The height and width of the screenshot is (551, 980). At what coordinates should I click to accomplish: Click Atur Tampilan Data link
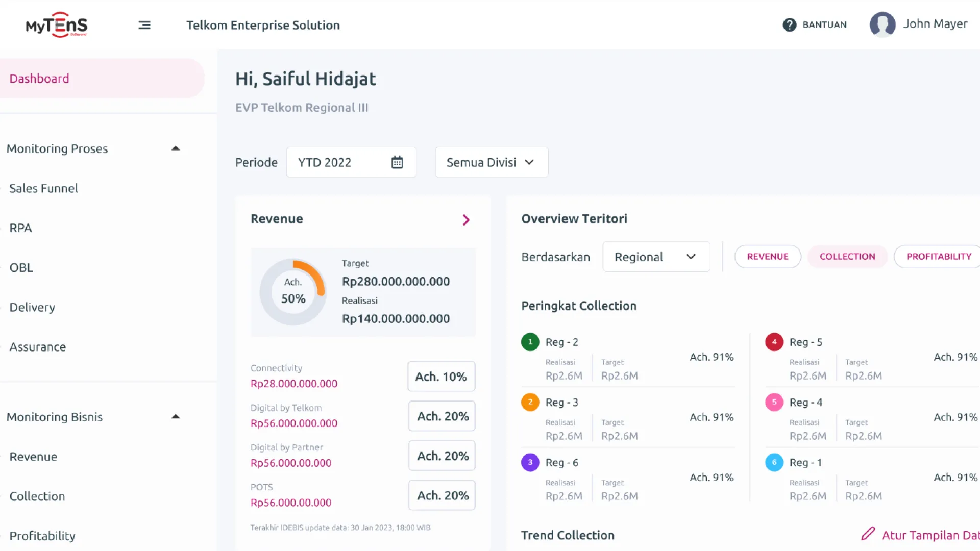click(930, 535)
